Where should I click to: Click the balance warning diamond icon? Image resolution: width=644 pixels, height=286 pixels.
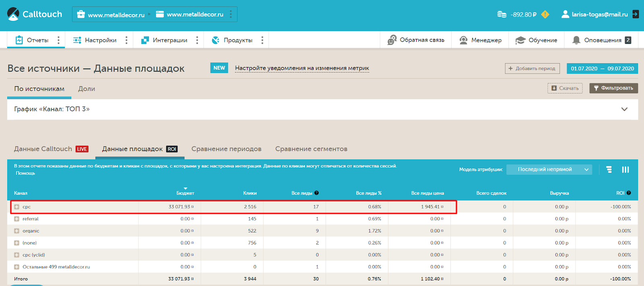click(x=545, y=15)
